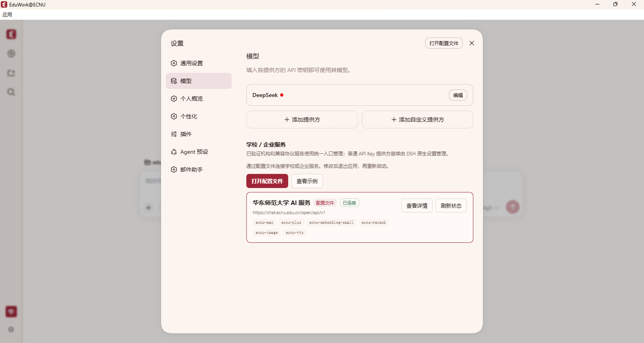644x343 pixels.
Task: Select the 模型 settings section
Action: click(199, 81)
